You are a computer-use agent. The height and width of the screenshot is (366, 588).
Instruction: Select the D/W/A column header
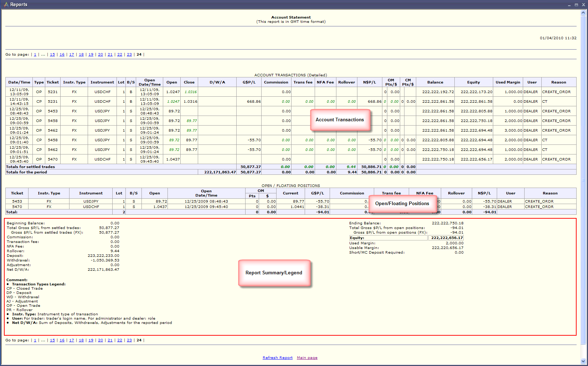coord(217,82)
